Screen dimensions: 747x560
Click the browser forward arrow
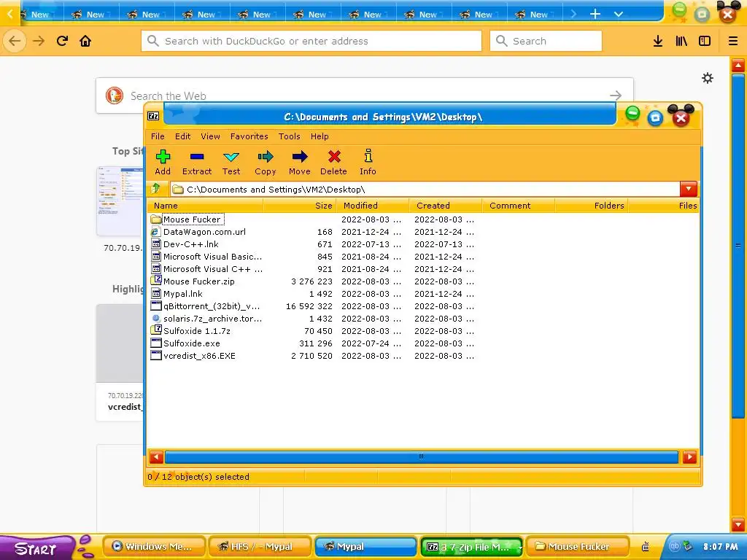(39, 41)
